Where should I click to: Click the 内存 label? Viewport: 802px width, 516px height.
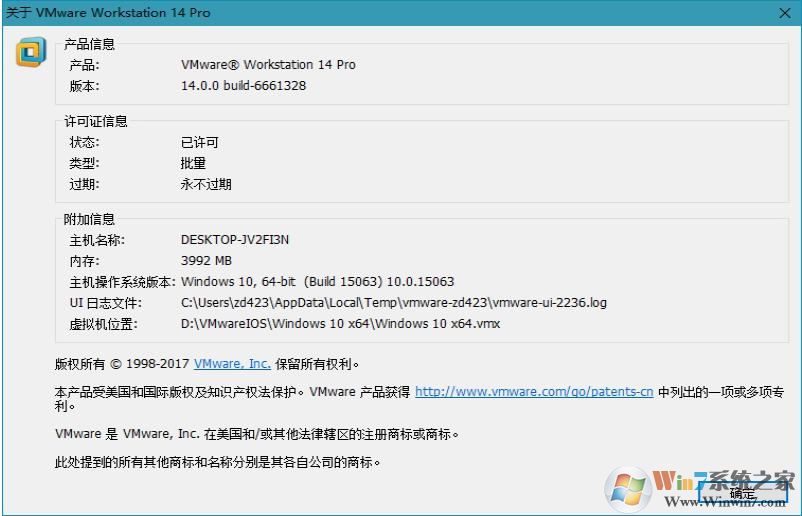pos(84,261)
